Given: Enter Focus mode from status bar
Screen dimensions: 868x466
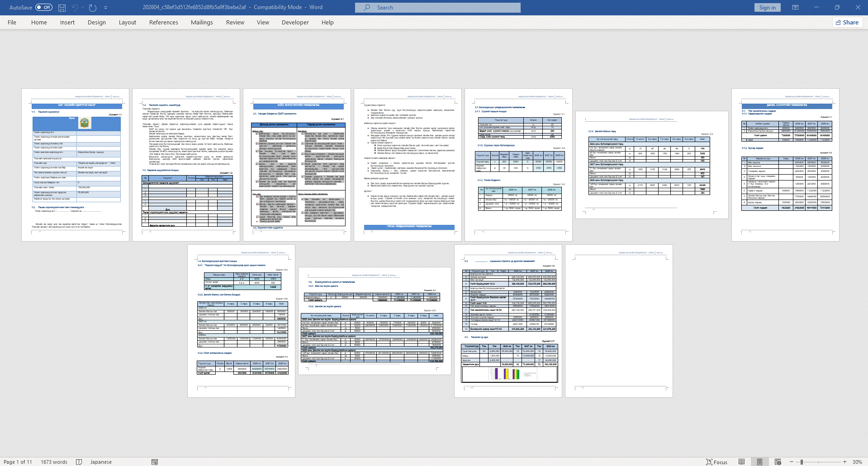Looking at the screenshot, I should 716,462.
